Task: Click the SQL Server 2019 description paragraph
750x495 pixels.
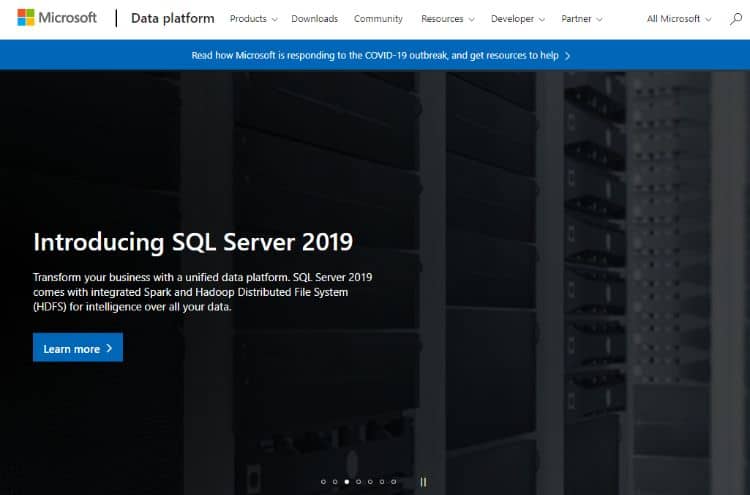Action: click(x=202, y=292)
